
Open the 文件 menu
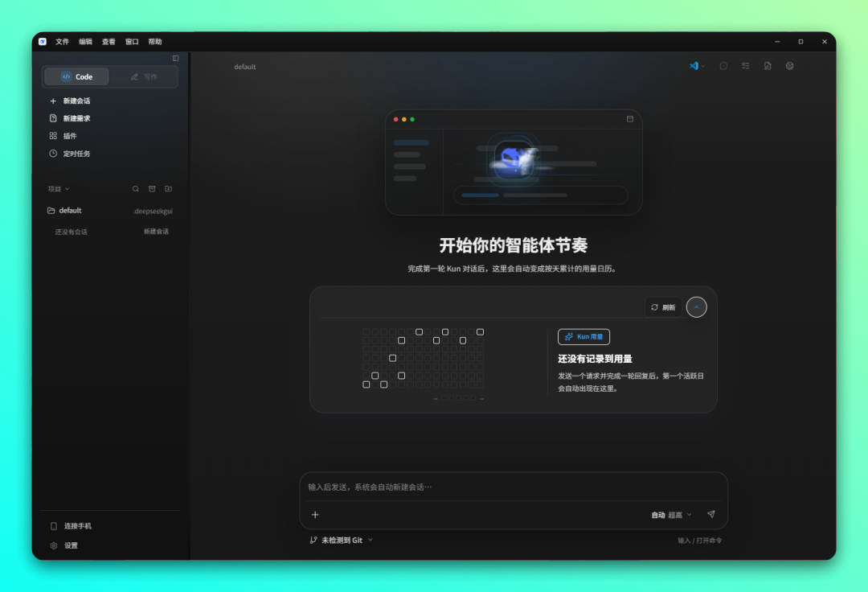62,42
